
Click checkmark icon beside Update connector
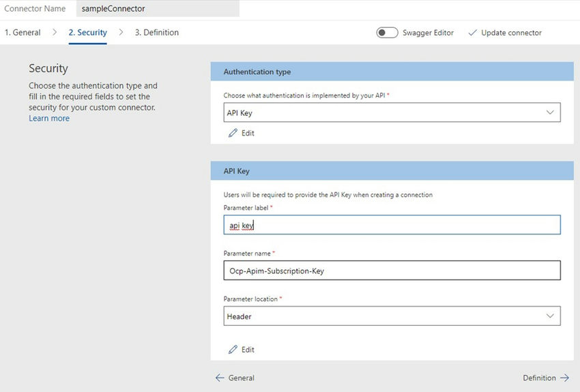point(472,33)
